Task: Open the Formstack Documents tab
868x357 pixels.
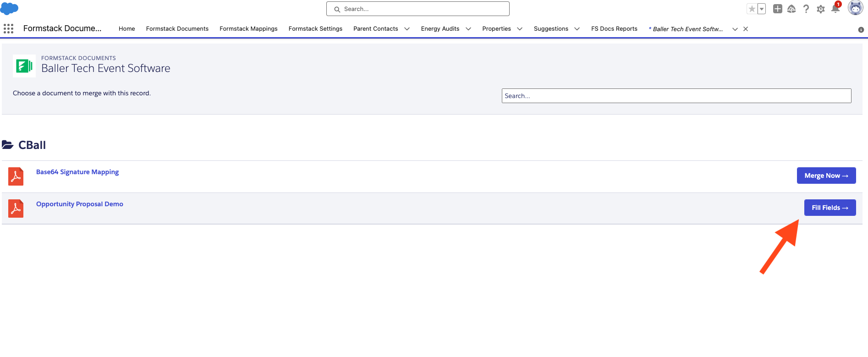Action: 177,28
